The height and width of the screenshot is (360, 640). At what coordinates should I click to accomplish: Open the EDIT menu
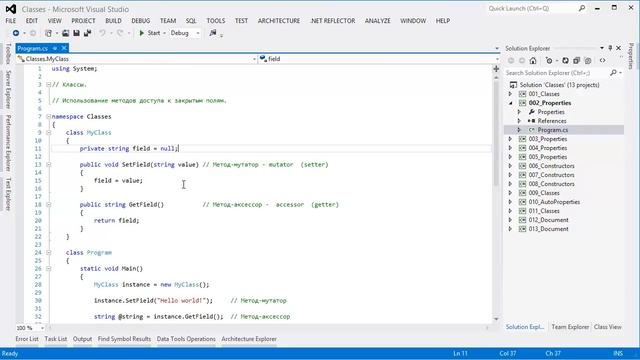(x=32, y=21)
